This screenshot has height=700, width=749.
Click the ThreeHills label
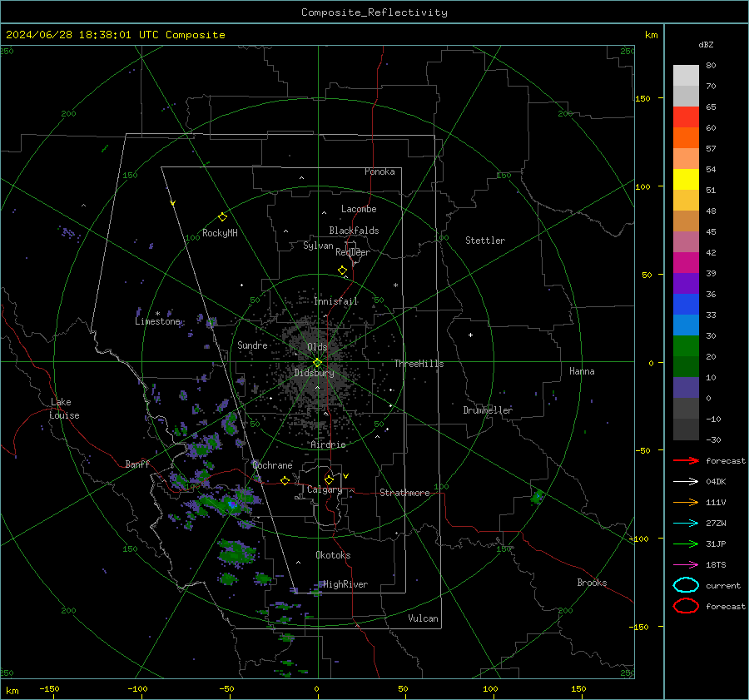pos(419,364)
